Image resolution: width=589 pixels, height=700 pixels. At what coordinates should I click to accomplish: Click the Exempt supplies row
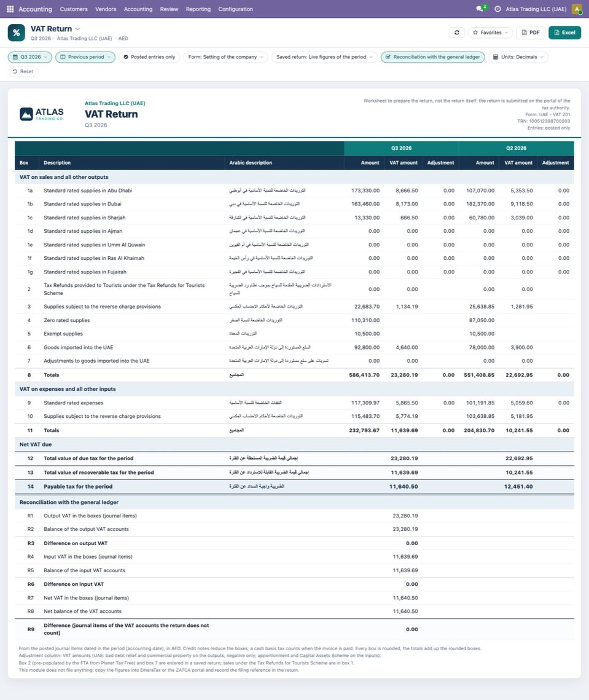click(295, 334)
